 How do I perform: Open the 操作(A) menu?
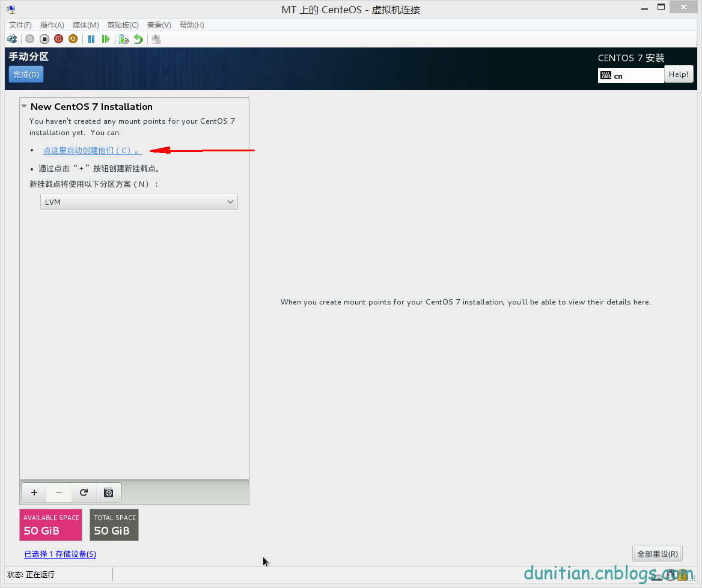point(52,25)
